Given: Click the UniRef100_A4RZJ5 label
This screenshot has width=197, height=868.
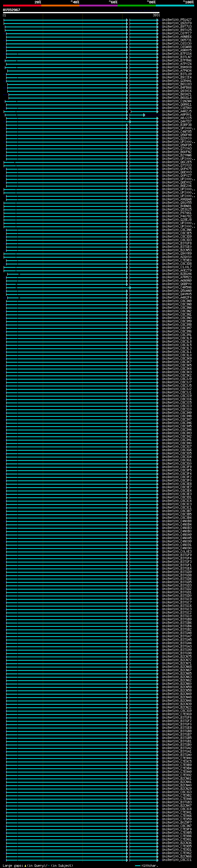Looking at the screenshot, I should pyautogui.click(x=176, y=111).
